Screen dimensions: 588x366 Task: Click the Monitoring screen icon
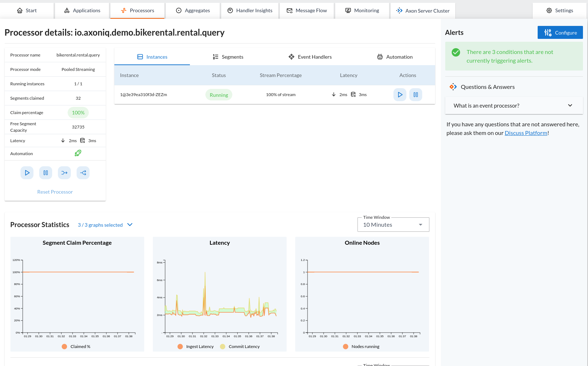[348, 10]
